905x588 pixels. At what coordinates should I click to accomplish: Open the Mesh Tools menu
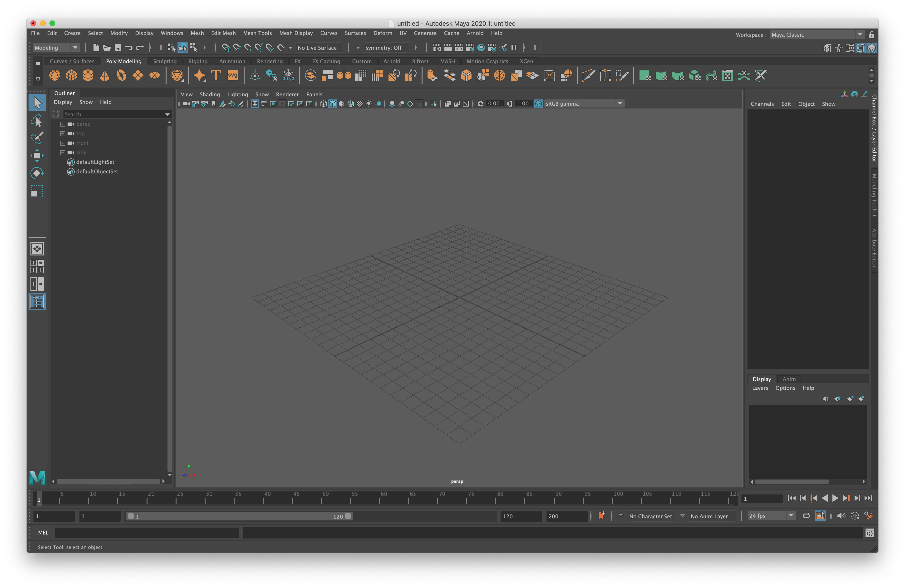coord(257,33)
